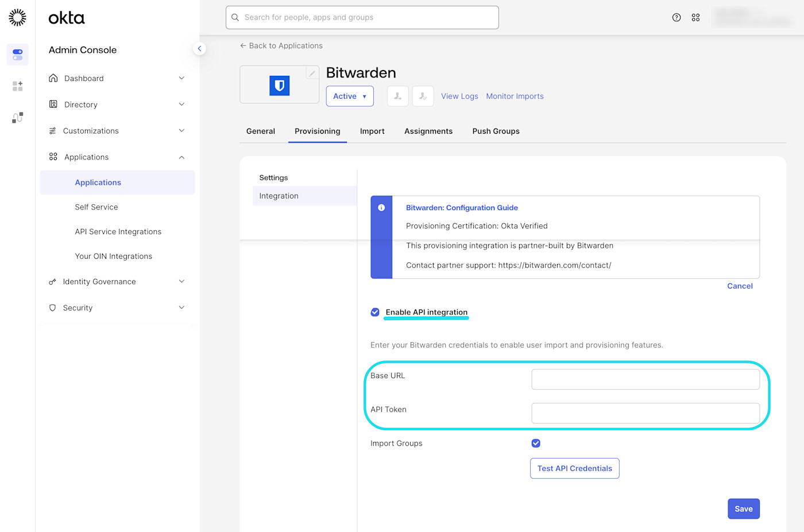Collapse the sidebar with the arrow button
The image size is (804, 532).
199,49
